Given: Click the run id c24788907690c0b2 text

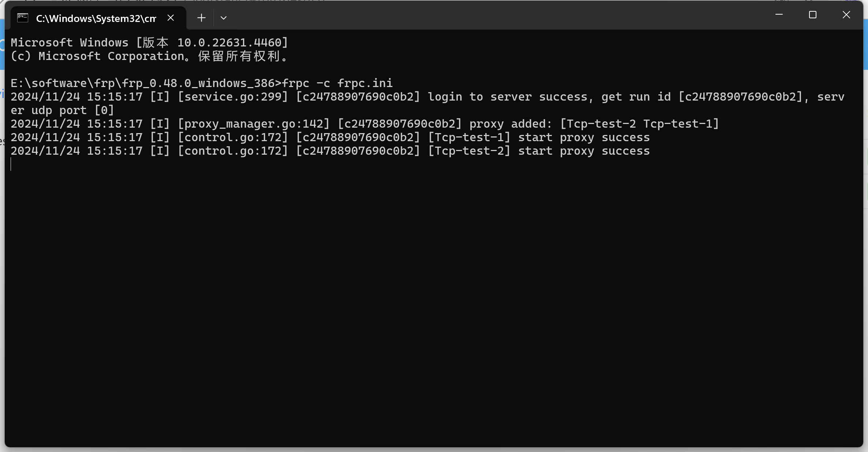Looking at the screenshot, I should (x=738, y=97).
